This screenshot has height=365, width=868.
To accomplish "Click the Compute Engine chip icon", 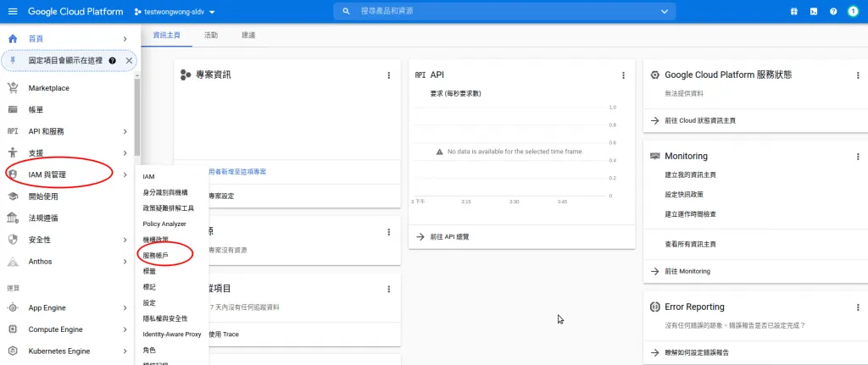I will [x=13, y=329].
